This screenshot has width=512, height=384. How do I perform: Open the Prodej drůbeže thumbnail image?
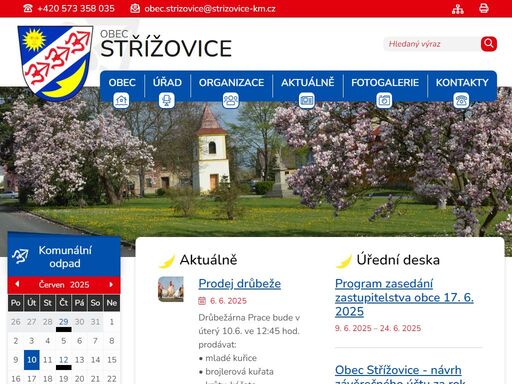(x=171, y=289)
